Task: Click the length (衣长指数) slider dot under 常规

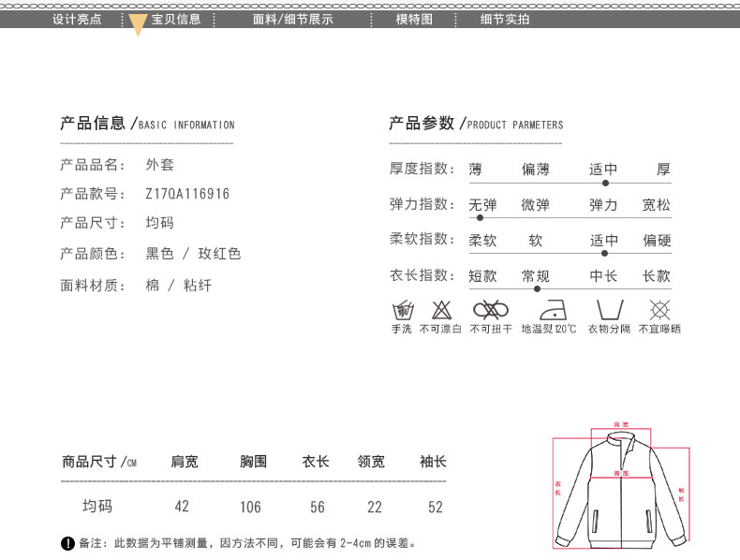Action: [537, 288]
